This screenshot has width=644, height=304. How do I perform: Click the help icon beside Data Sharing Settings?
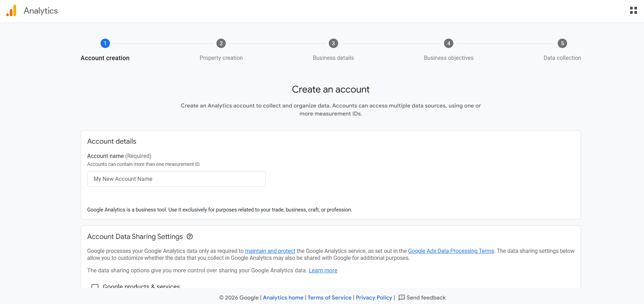190,237
